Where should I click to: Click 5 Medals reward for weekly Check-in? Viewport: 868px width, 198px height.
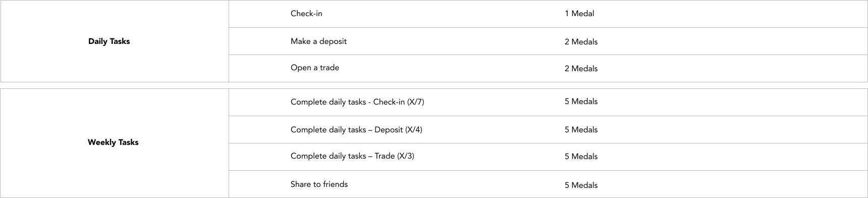pyautogui.click(x=581, y=102)
